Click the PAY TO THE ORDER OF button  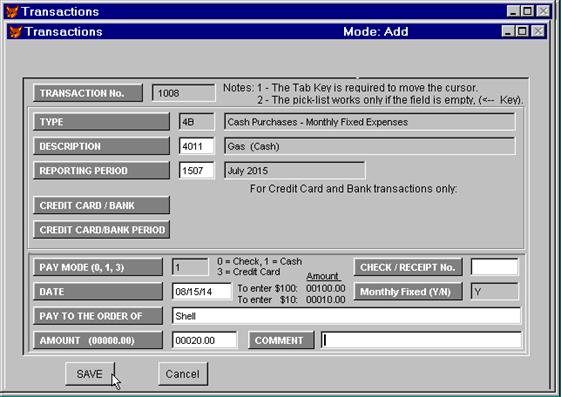coord(98,316)
